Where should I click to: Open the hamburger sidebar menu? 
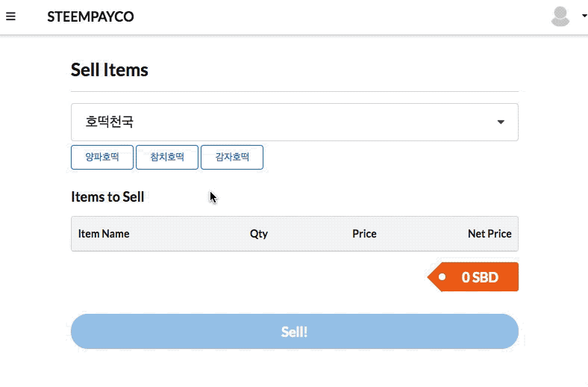tap(10, 16)
